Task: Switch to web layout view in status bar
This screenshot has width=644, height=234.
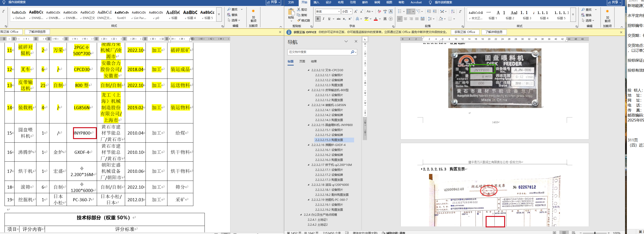Action: click(574, 233)
